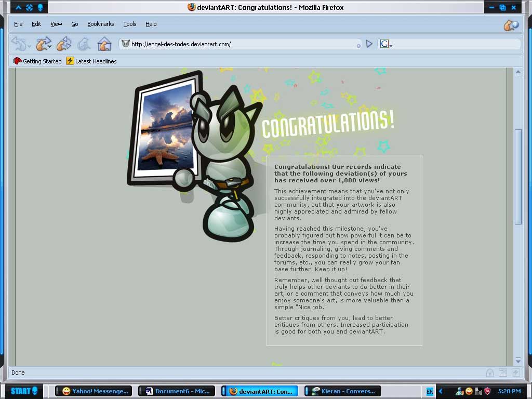Click the page scrollbar down arrow
532x399 pixels.
pyautogui.click(x=518, y=360)
